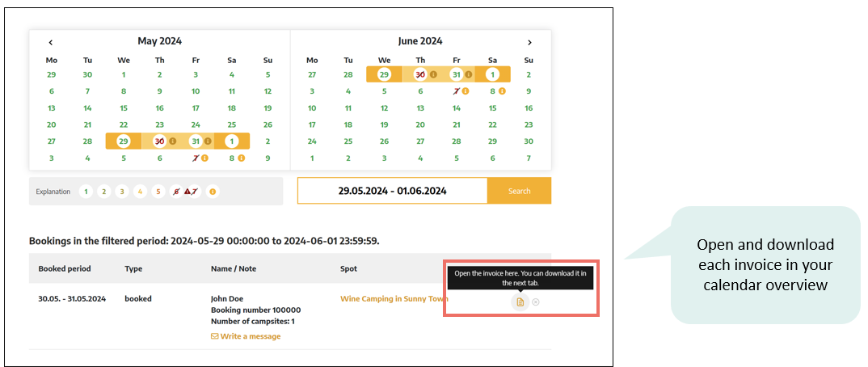The image size is (868, 367).
Task: Open the Write a message link
Action: (246, 336)
